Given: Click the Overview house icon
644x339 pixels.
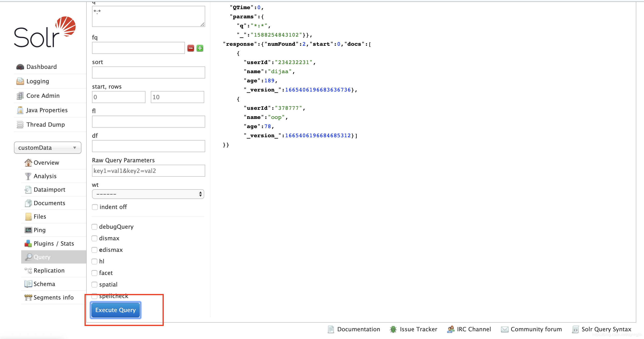Looking at the screenshot, I should pyautogui.click(x=28, y=163).
